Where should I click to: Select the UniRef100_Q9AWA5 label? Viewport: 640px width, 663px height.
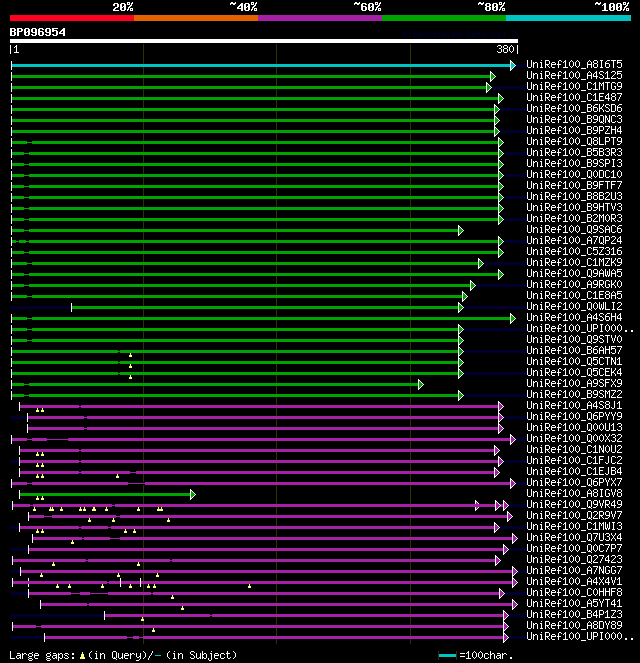point(574,273)
